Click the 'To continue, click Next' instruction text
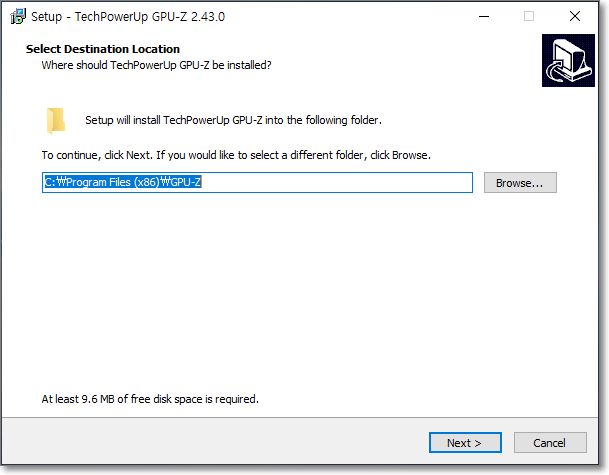 (x=236, y=155)
